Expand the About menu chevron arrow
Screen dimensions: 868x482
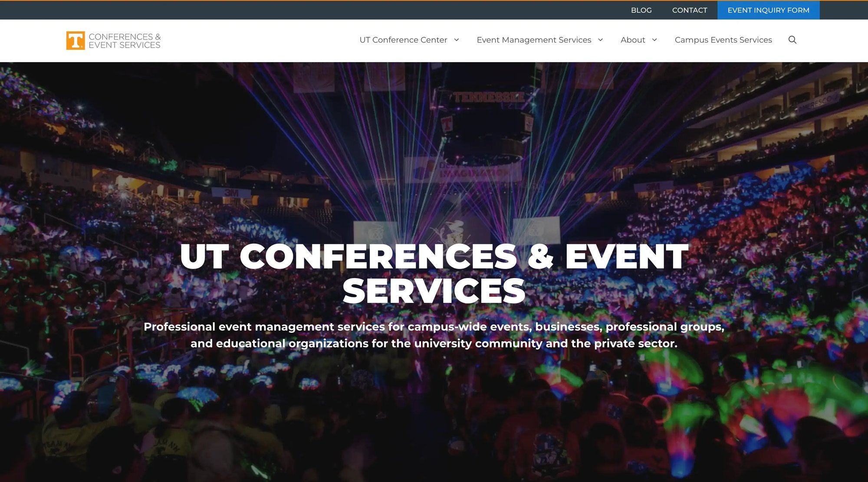click(654, 40)
